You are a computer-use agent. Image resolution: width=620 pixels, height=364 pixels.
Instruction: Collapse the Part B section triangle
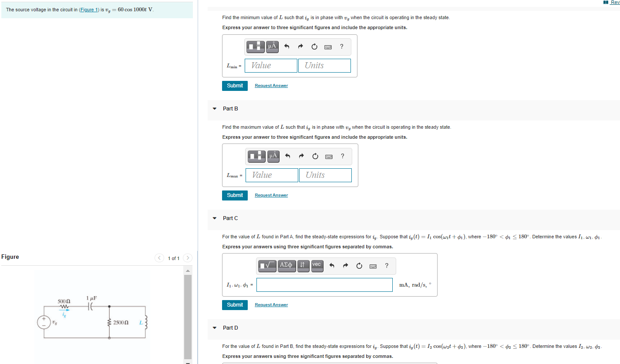pos(214,109)
